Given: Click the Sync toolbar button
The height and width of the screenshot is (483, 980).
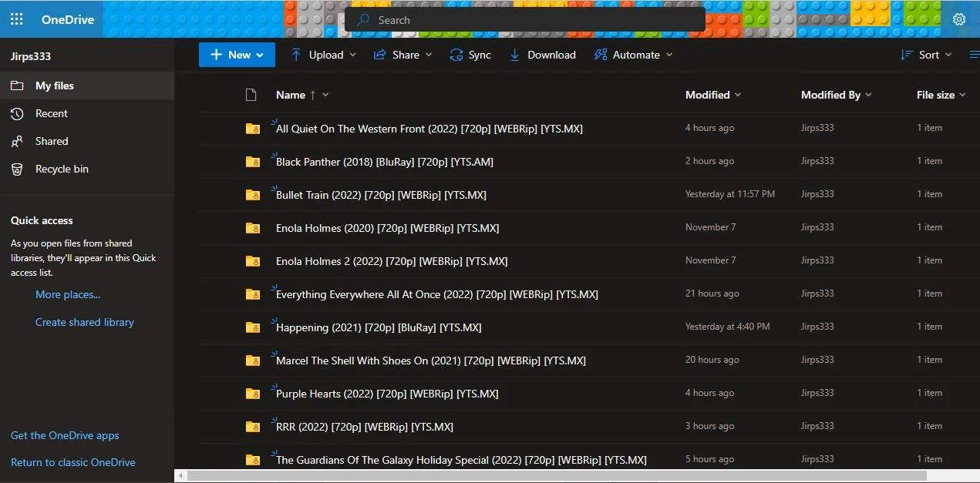Looking at the screenshot, I should point(470,55).
